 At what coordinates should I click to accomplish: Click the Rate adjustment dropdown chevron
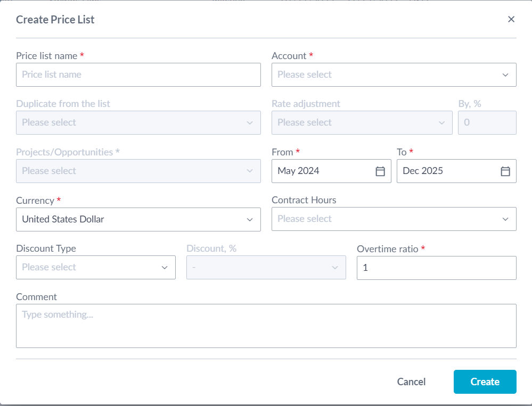[441, 122]
